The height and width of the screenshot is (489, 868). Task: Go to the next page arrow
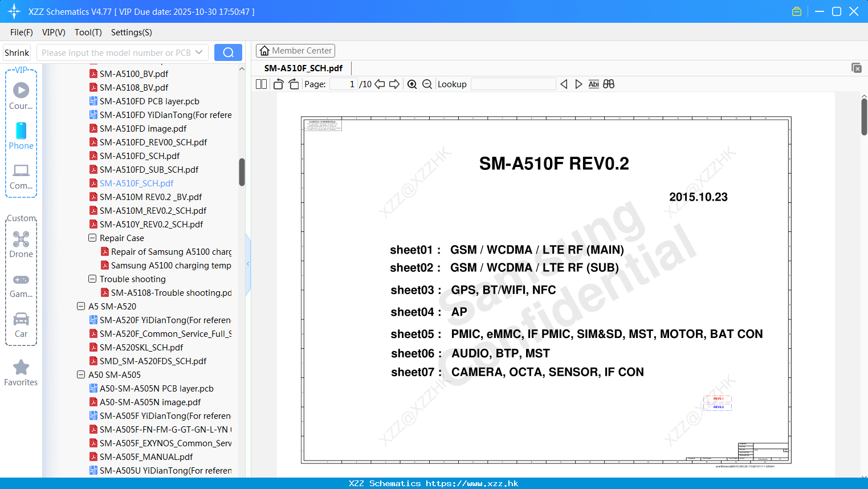pyautogui.click(x=394, y=84)
